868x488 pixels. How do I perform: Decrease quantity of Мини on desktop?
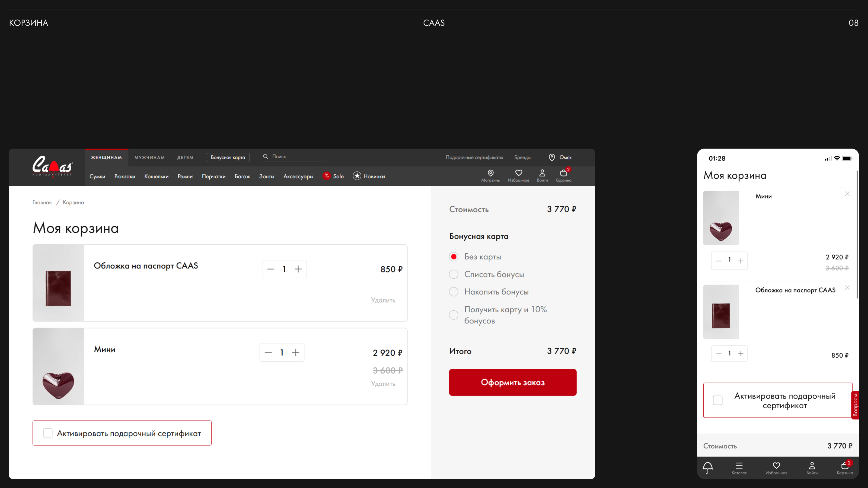pyautogui.click(x=268, y=353)
